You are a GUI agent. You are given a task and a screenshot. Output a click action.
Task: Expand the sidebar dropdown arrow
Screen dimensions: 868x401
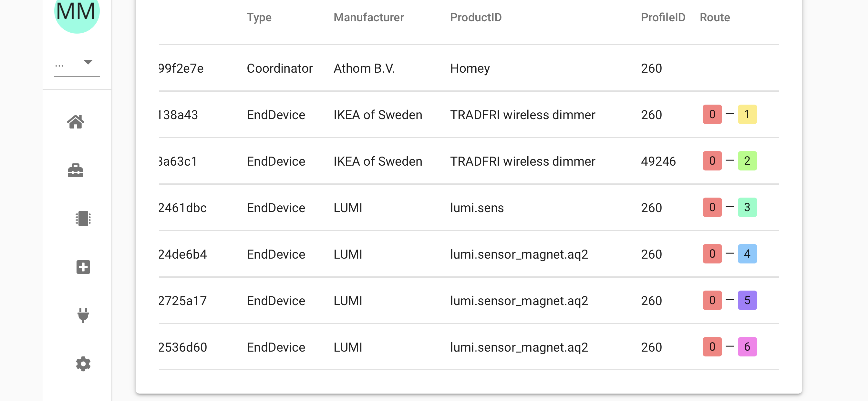tap(88, 62)
